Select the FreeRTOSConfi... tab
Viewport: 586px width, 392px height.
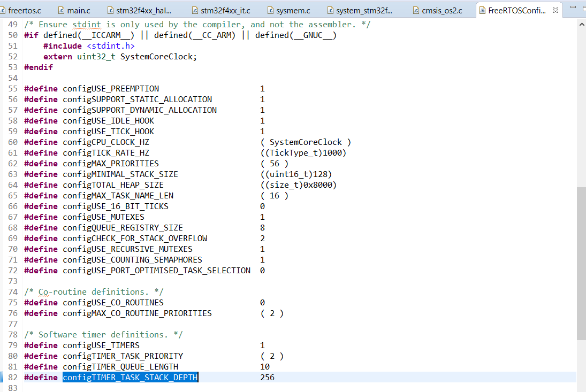(x=517, y=11)
